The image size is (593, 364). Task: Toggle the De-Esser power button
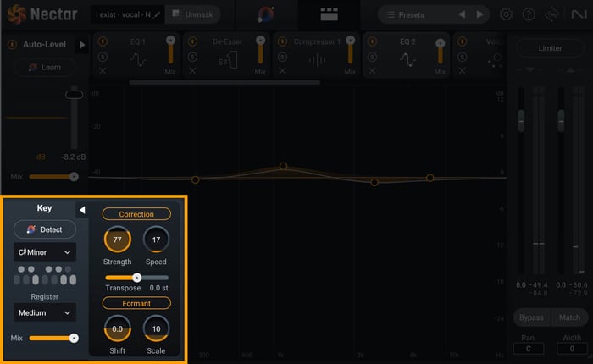[192, 41]
